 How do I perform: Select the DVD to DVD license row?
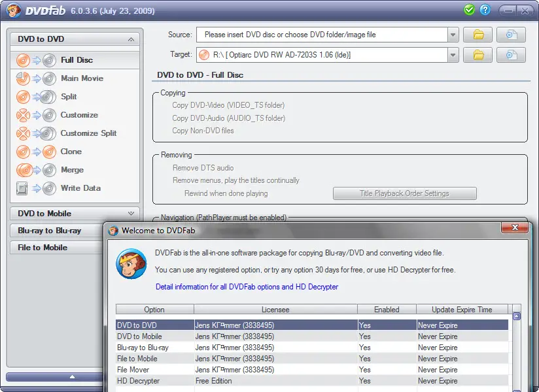pyautogui.click(x=312, y=325)
